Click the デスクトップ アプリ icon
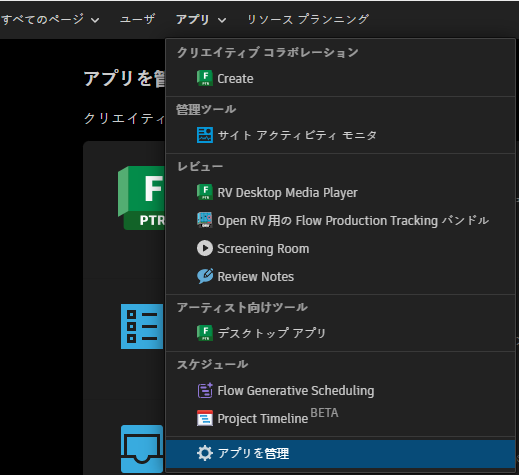Image resolution: width=519 pixels, height=475 pixels. pos(205,333)
